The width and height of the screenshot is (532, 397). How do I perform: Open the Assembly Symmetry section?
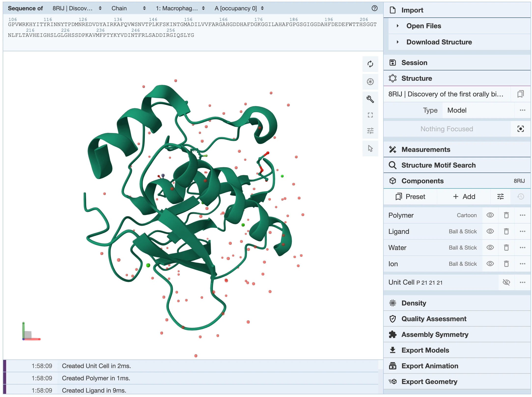(x=457, y=334)
